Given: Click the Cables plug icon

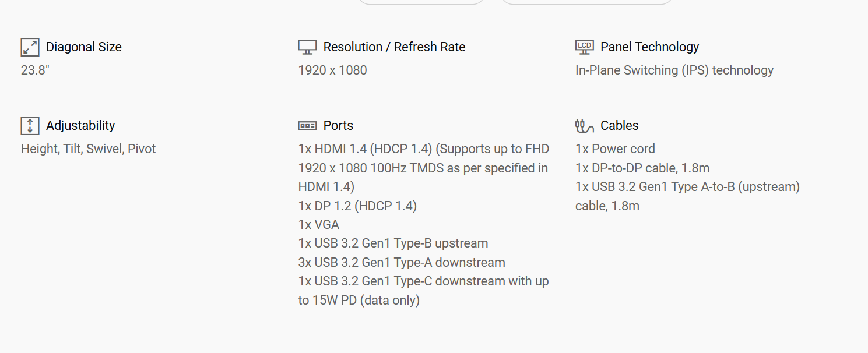Looking at the screenshot, I should click(x=584, y=126).
